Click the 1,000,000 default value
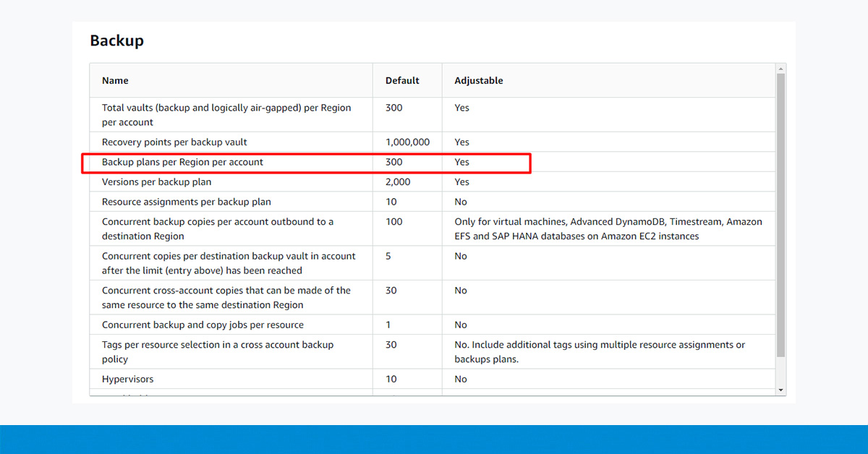This screenshot has width=868, height=454. (x=407, y=142)
